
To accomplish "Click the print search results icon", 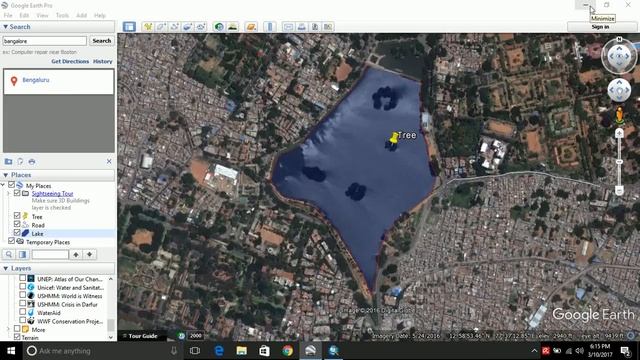I will pyautogui.click(x=32, y=162).
